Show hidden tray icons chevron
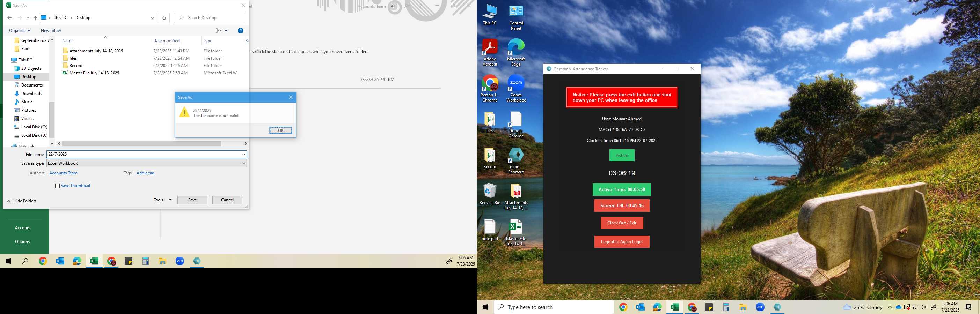The height and width of the screenshot is (314, 980). (890, 307)
